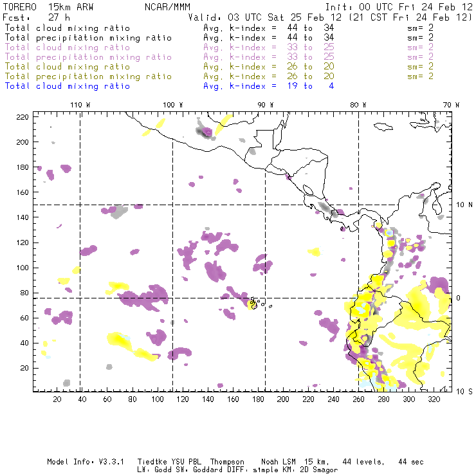
Task: Click the '100 W' longitude label
Action: 173,105
